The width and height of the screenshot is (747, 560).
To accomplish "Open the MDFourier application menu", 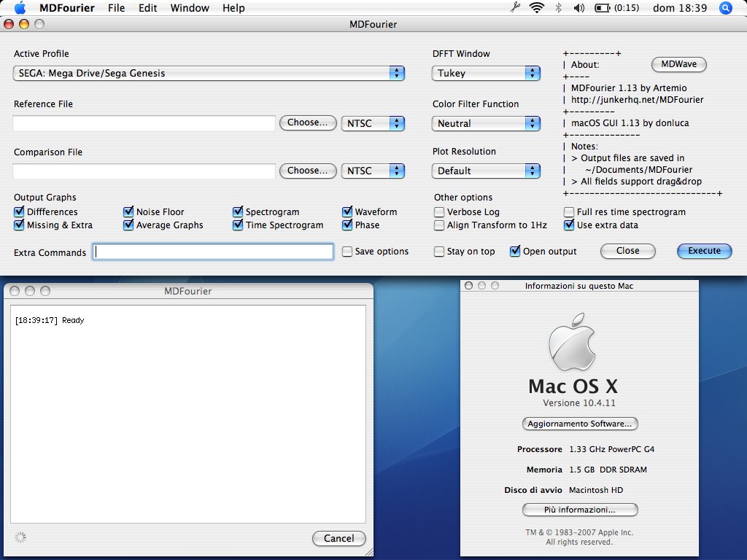I will click(x=66, y=7).
